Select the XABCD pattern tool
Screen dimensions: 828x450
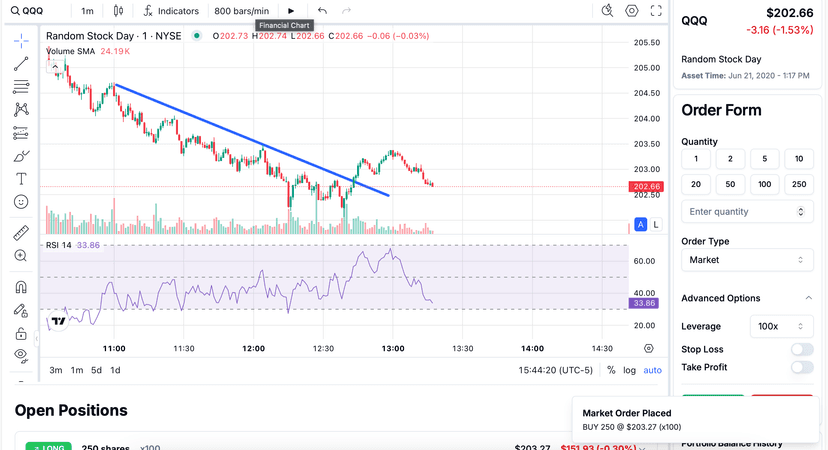click(x=21, y=109)
